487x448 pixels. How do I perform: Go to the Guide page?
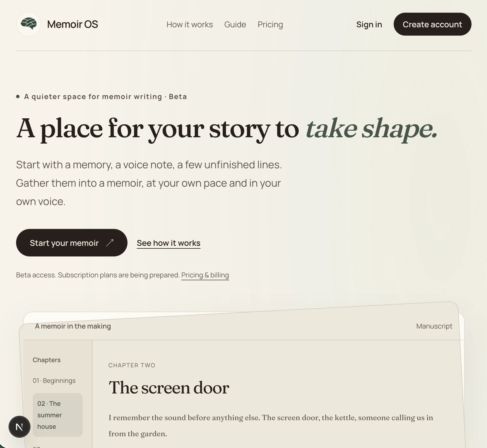[x=235, y=24]
